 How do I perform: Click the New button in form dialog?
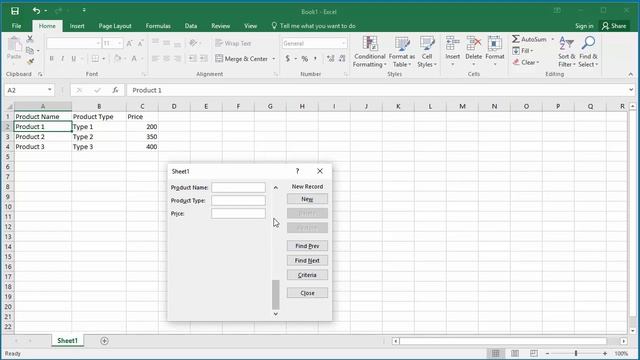[x=307, y=199]
